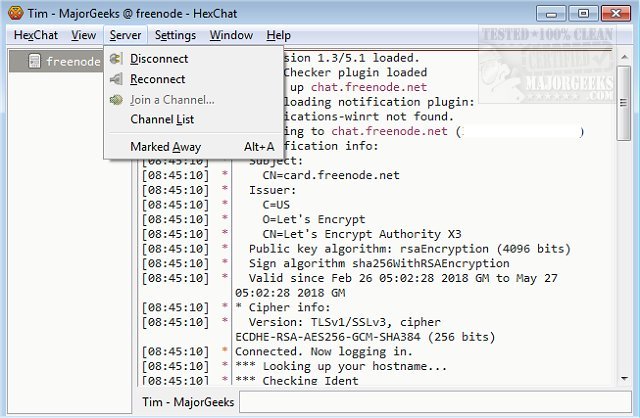Click the Cipher info: line
640x418 pixels.
click(282, 307)
